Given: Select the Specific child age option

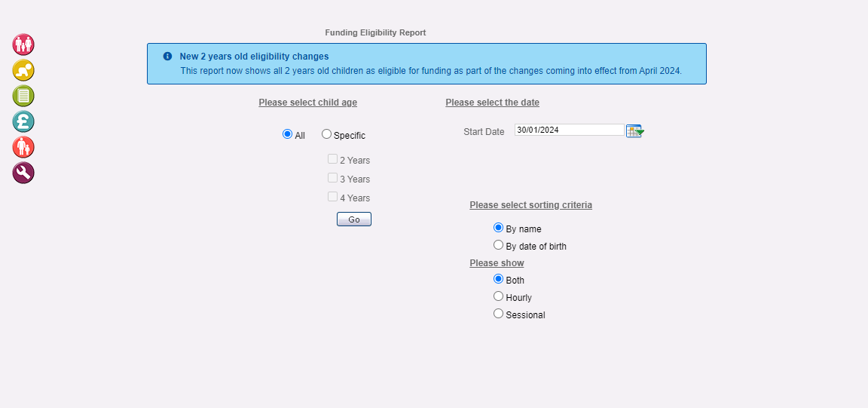Looking at the screenshot, I should coord(326,134).
